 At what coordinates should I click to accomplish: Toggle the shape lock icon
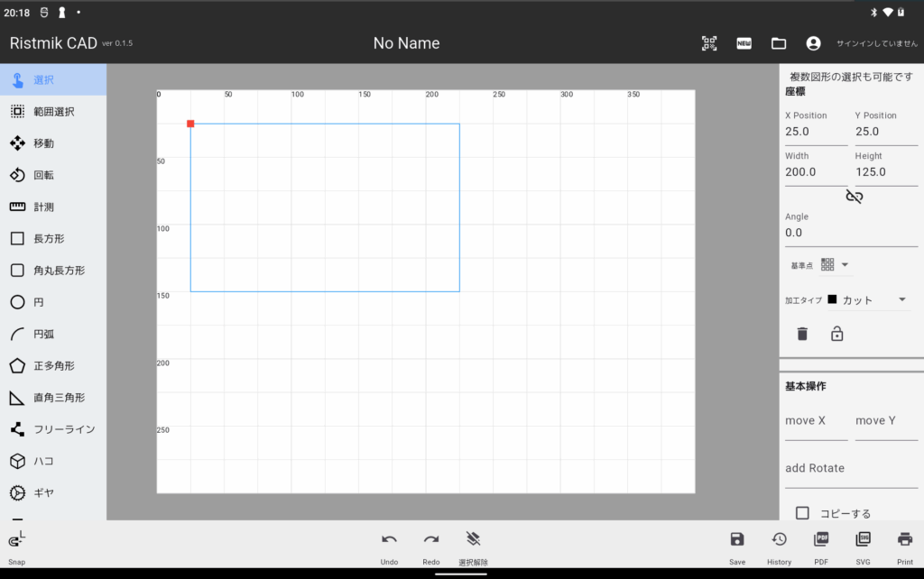tap(836, 334)
